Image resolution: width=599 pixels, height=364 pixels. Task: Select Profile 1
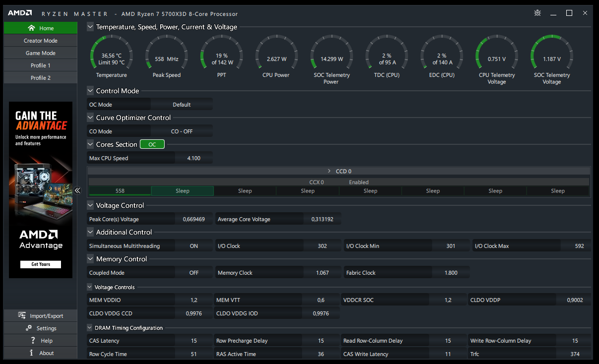[x=41, y=65]
